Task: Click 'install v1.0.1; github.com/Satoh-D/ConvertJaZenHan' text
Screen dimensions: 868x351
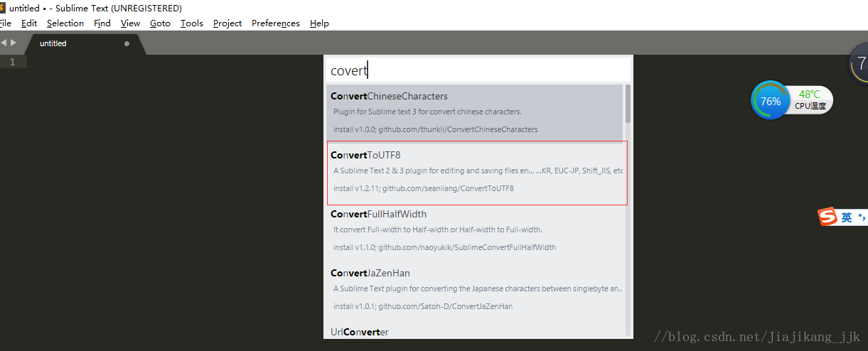Action: click(423, 306)
